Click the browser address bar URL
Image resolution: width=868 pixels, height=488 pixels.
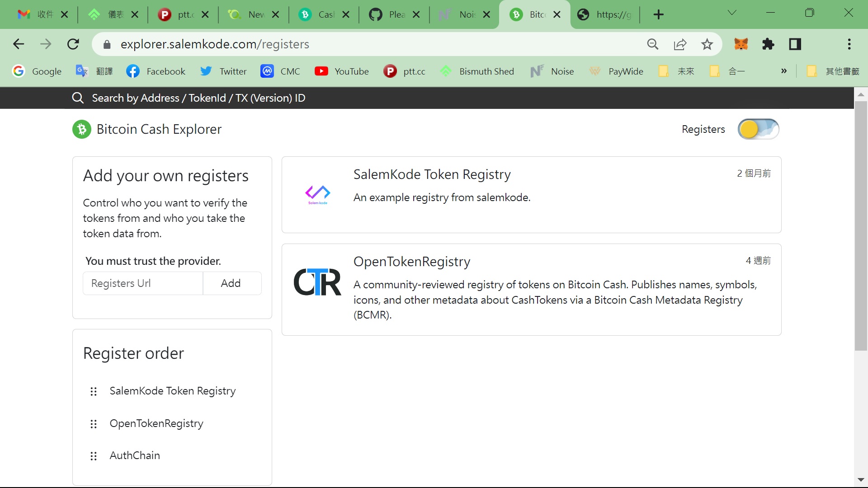(215, 44)
